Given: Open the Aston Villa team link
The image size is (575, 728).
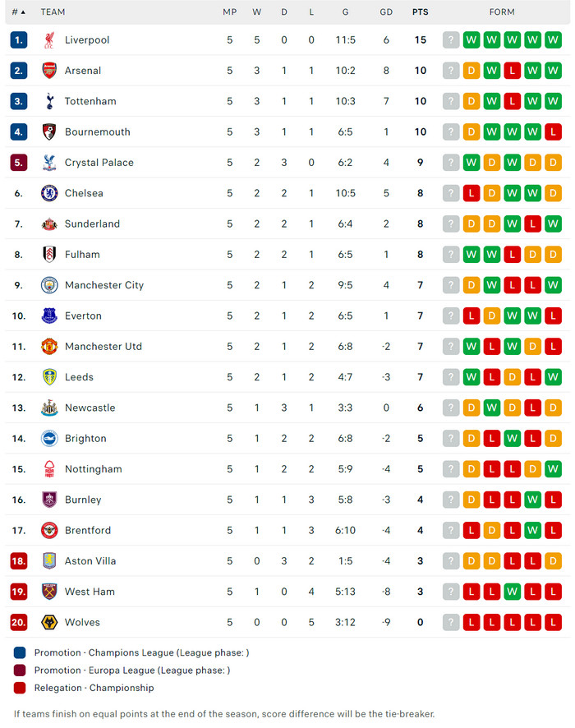Looking at the screenshot, I should click(x=90, y=561).
